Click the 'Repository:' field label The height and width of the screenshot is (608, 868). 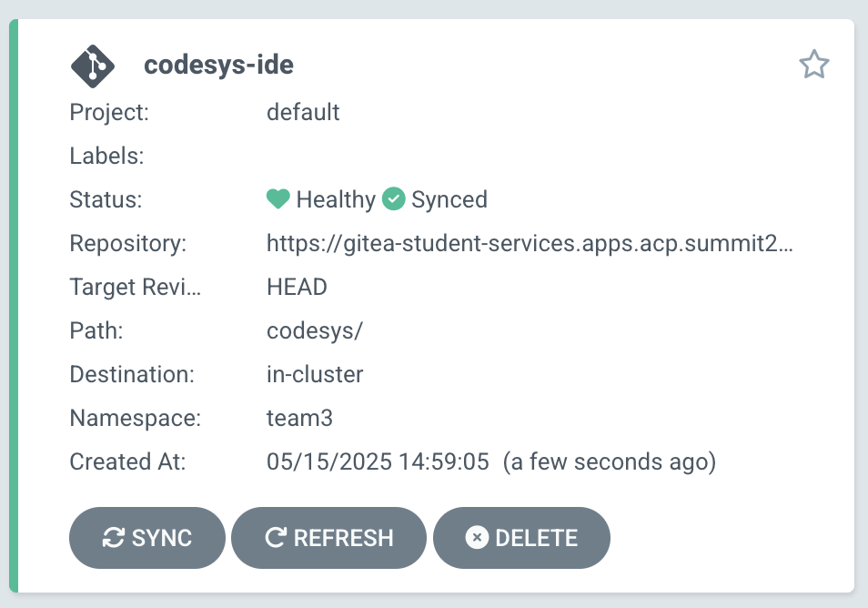[128, 244]
